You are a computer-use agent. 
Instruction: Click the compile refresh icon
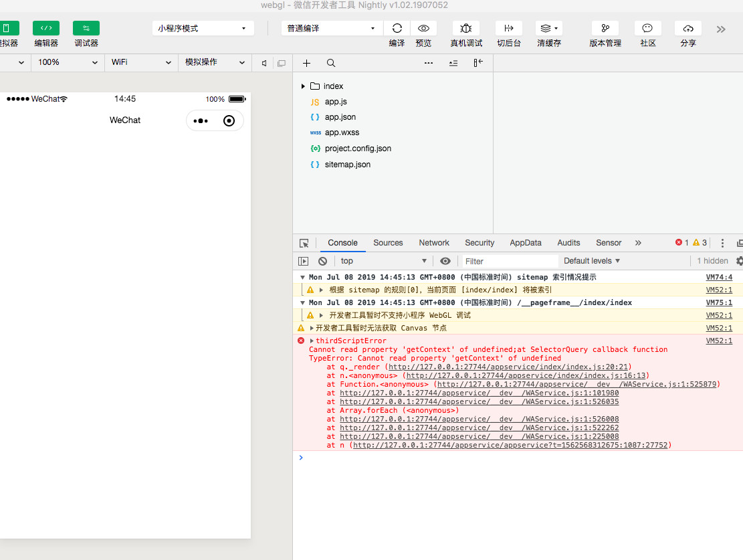[x=397, y=29]
